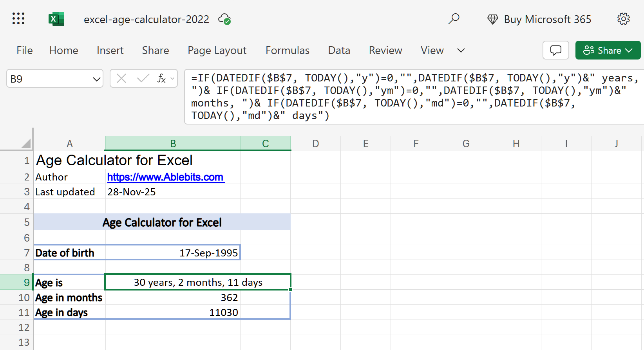Open the insert function fx button
This screenshot has width=644, height=350.
(x=161, y=79)
